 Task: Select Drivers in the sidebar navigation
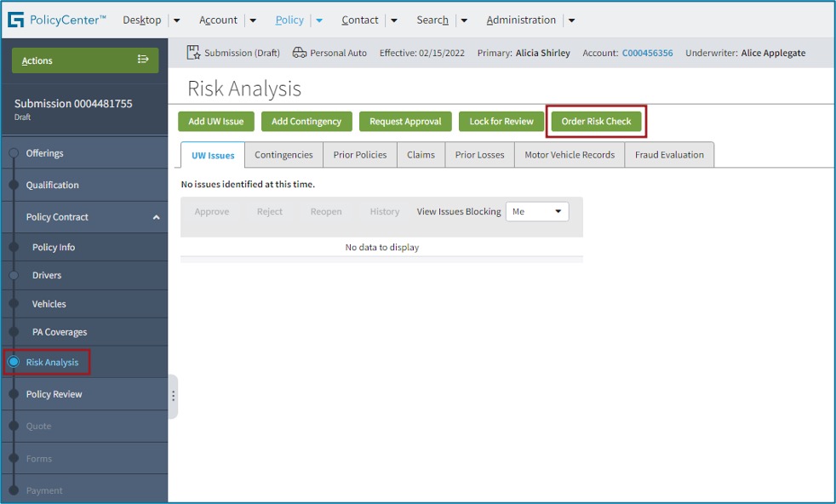(46, 275)
